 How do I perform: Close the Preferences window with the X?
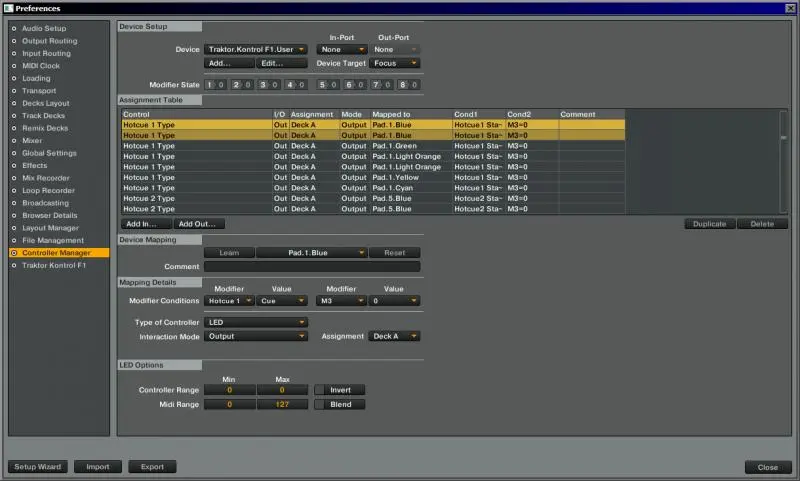[790, 8]
